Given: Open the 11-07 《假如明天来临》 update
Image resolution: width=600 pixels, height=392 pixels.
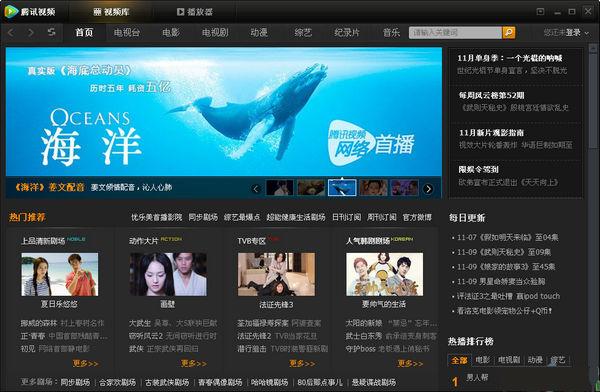Looking at the screenshot, I should [507, 237].
